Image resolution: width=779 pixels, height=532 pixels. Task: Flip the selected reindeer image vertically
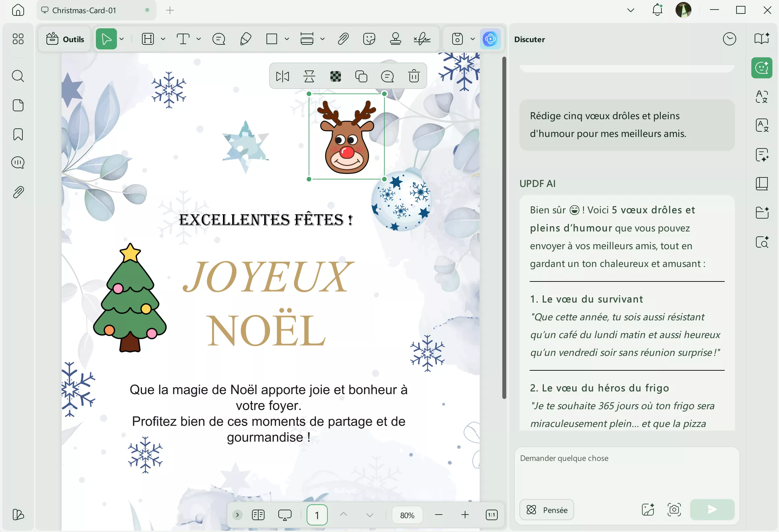309,76
